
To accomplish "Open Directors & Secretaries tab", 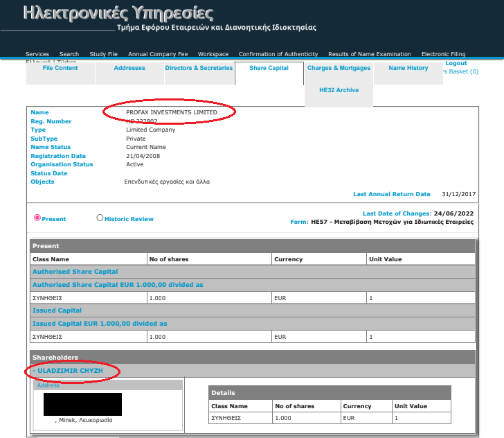I will pos(199,69).
